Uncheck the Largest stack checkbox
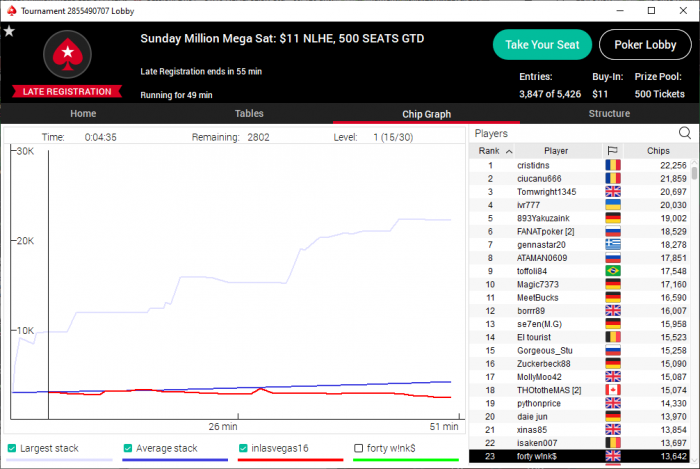700x469 pixels. [x=12, y=448]
